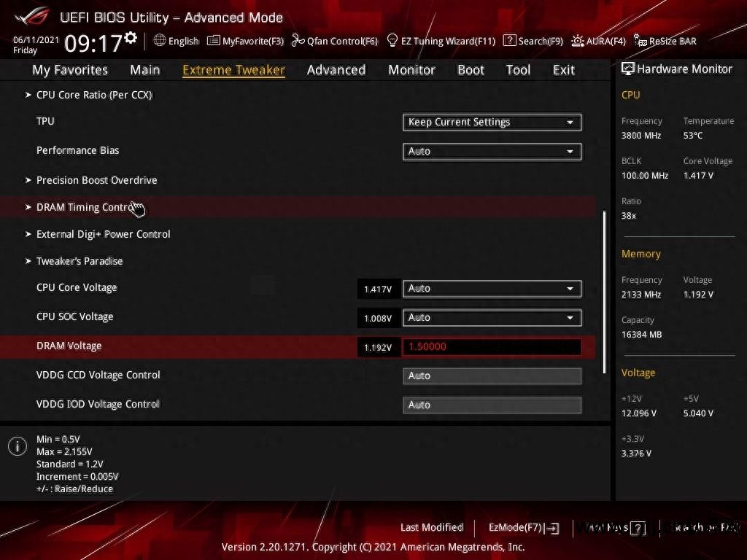The height and width of the screenshot is (560, 747).
Task: Click the 06/11/2021 date text
Action: coord(36,40)
